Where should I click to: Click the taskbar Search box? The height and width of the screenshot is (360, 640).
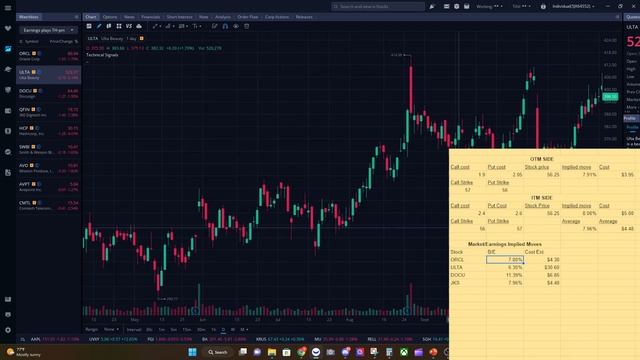click(218, 352)
